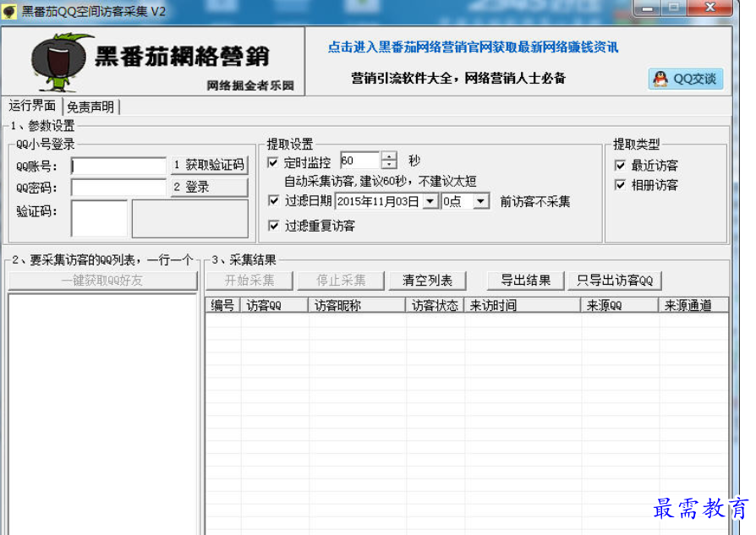Click the QQ penguin chat icon
Viewport: 756px width, 535px height.
click(x=660, y=79)
